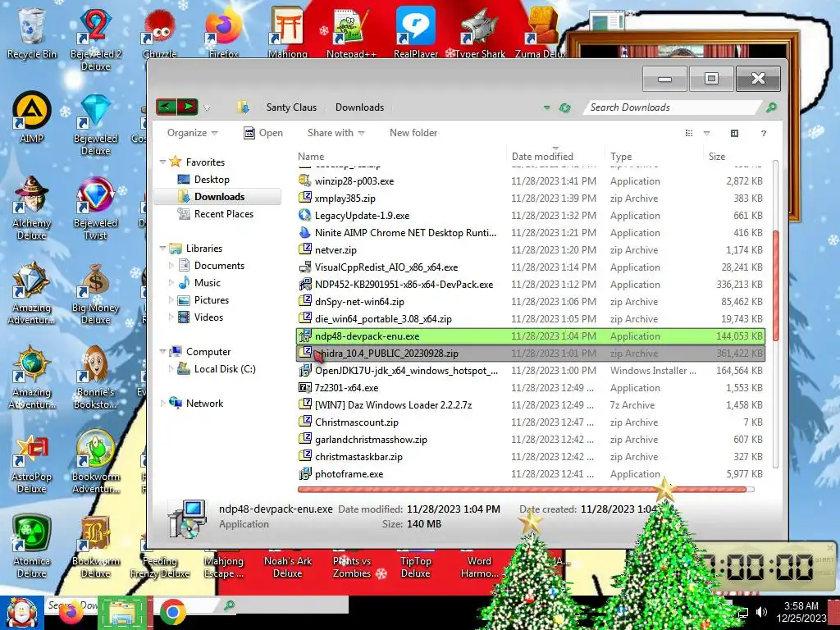
Task: Select LegacyUpdate-1.9.exe file
Action: click(x=531, y=216)
